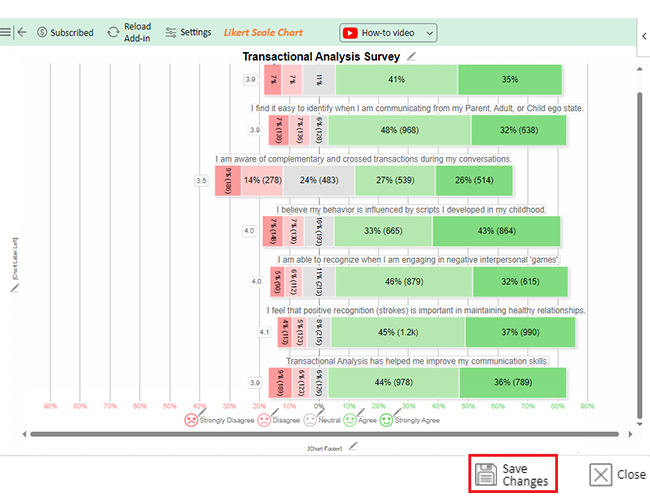The image size is (650, 500).
Task: Click the Close button
Action: coord(617,474)
